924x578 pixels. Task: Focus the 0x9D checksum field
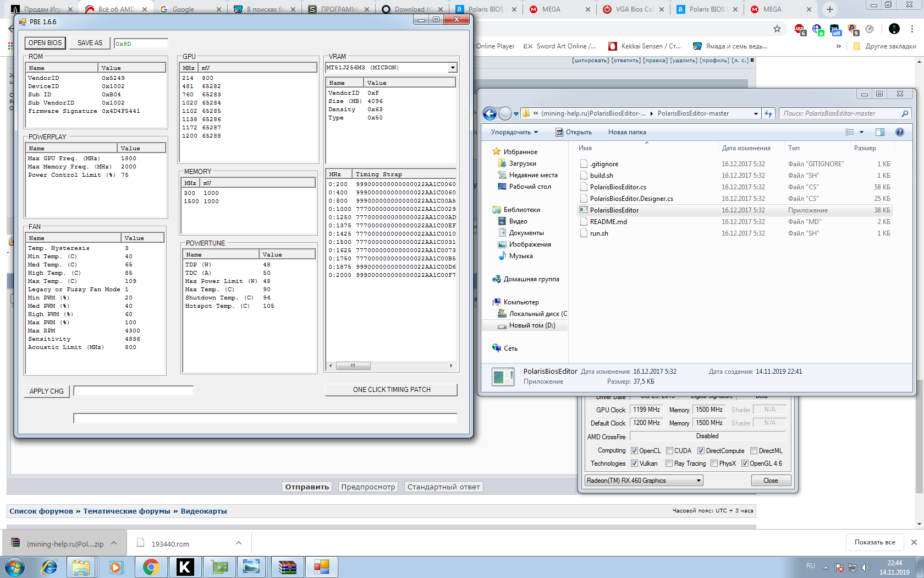click(x=141, y=43)
